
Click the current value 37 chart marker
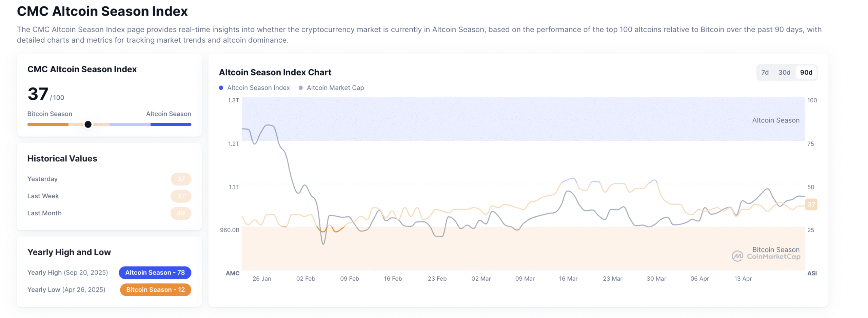click(x=811, y=204)
